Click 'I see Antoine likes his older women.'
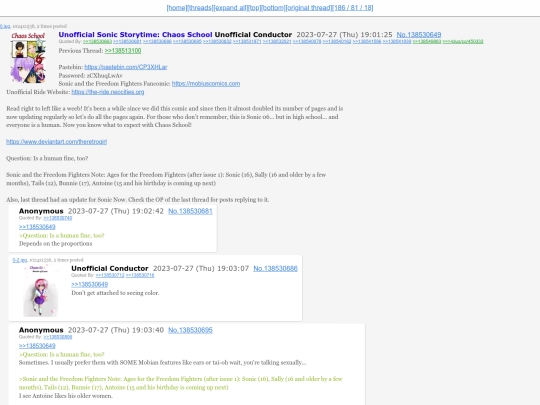The height and width of the screenshot is (405, 540). click(66, 396)
